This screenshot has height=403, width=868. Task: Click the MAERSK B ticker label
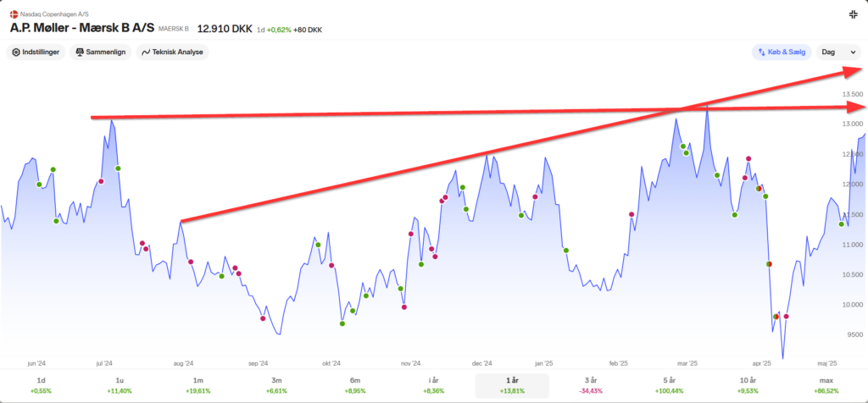(x=173, y=29)
